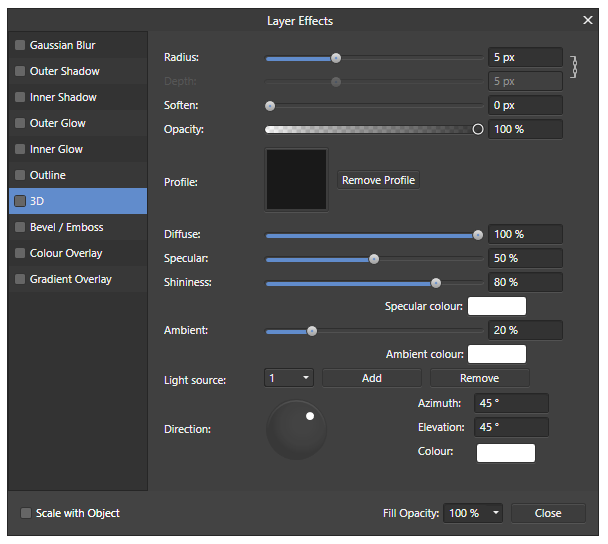Image resolution: width=608 pixels, height=544 pixels.
Task: Check Scale with Object
Action: pos(26,513)
